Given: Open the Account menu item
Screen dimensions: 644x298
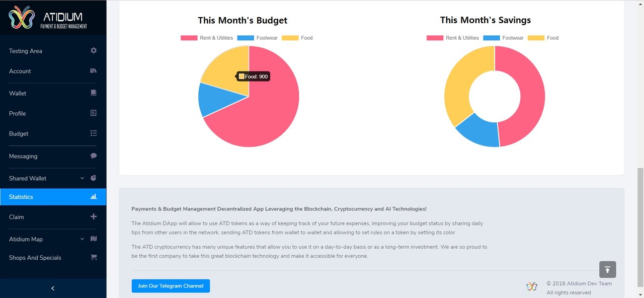Looking at the screenshot, I should [53, 71].
